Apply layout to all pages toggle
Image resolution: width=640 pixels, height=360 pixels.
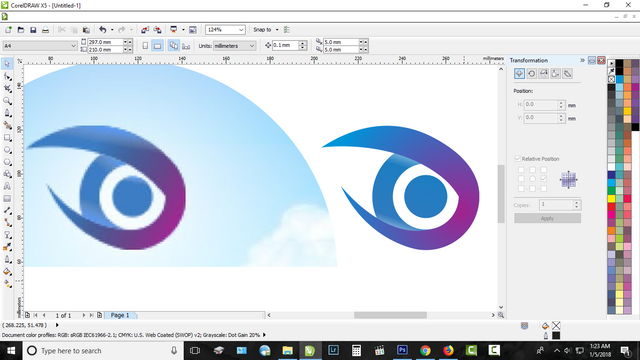[173, 46]
